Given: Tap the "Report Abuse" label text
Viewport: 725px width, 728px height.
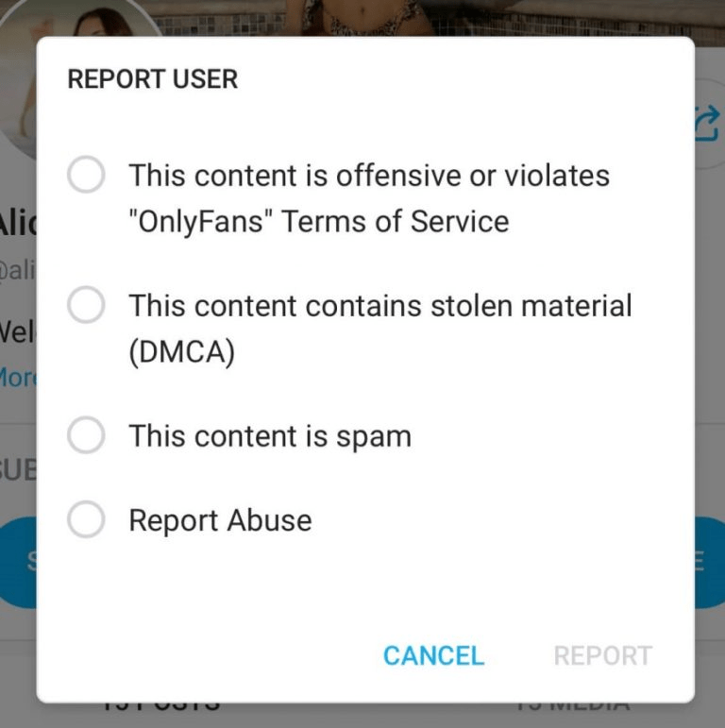Looking at the screenshot, I should pos(220,520).
